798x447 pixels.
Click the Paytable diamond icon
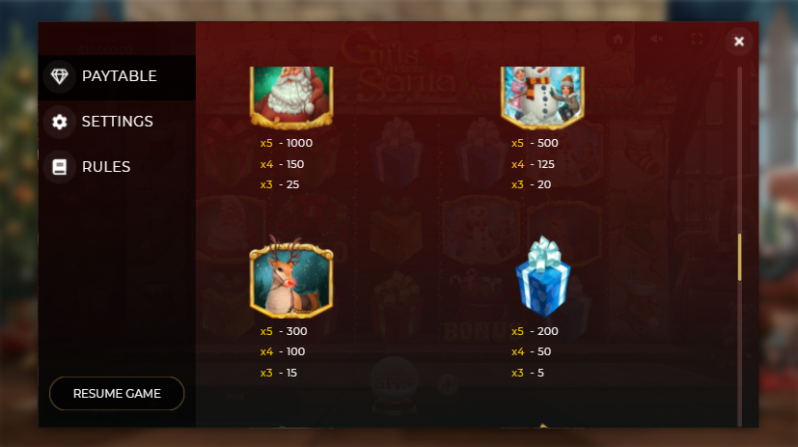pyautogui.click(x=60, y=76)
